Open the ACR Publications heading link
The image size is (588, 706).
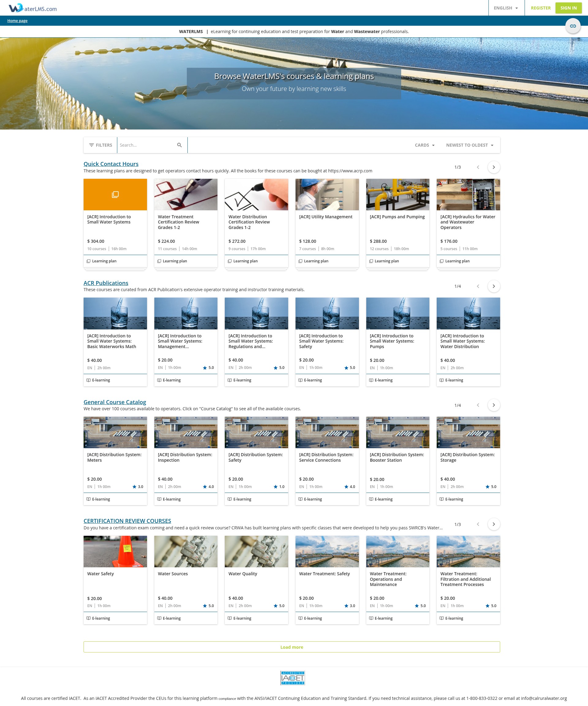pos(106,283)
